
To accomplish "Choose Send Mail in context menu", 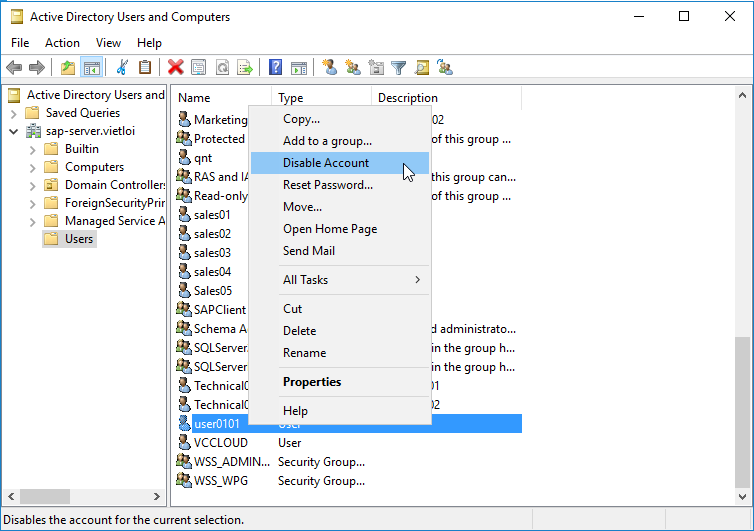I will click(x=339, y=251).
